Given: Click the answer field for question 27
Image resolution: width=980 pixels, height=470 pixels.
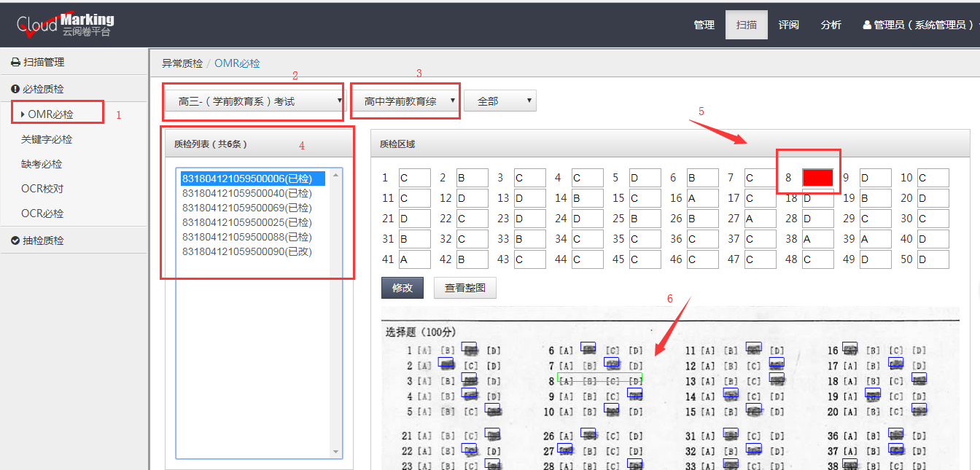Looking at the screenshot, I should [x=760, y=219].
